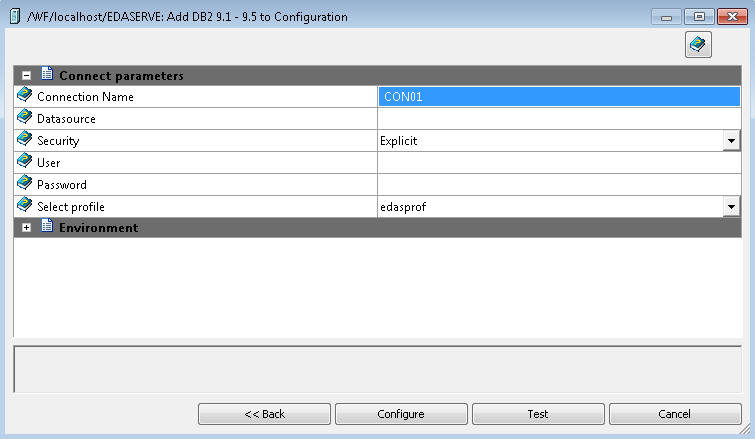The height and width of the screenshot is (439, 755).
Task: Minimize the configuration window
Action: pyautogui.click(x=666, y=17)
